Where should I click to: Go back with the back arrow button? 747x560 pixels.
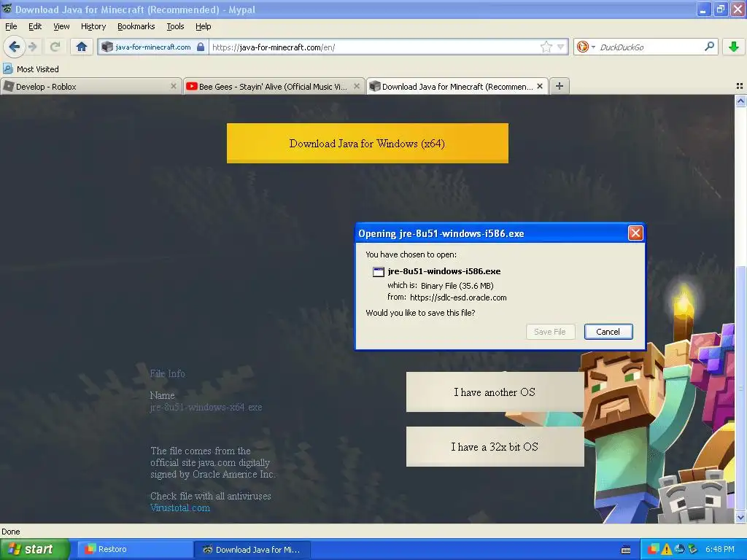click(14, 47)
